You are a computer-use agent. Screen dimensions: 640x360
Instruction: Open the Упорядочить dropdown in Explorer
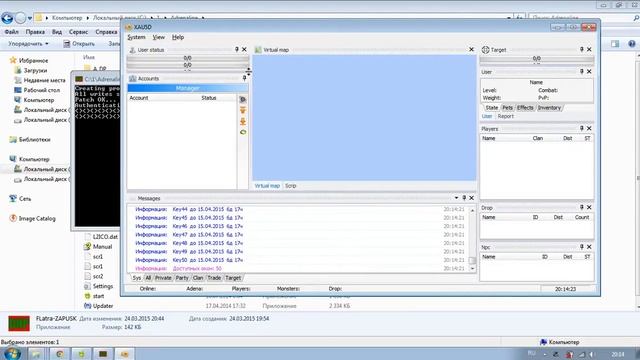pos(28,44)
